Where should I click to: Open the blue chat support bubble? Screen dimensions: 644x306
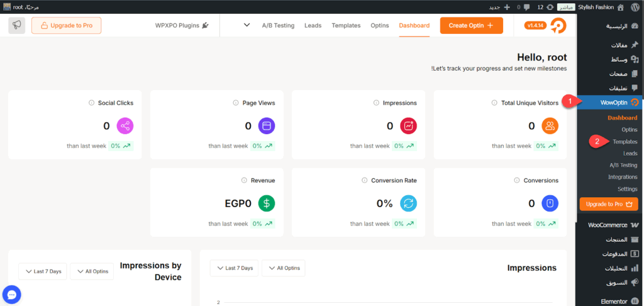pos(12,294)
